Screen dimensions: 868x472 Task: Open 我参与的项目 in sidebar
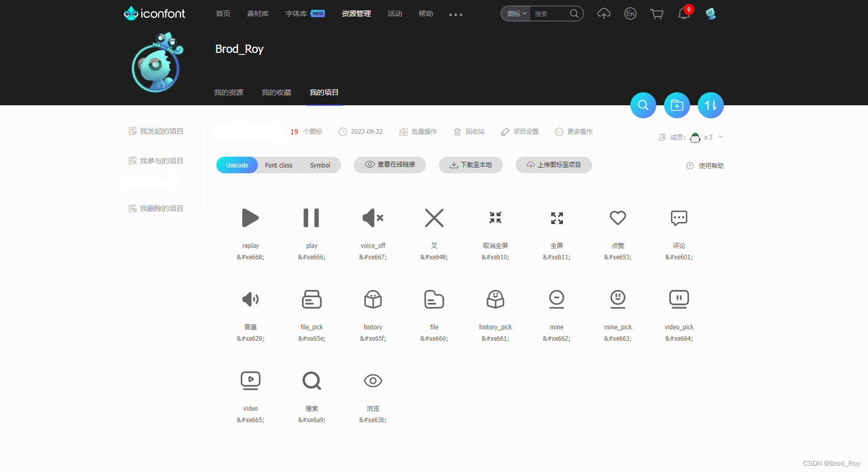156,161
